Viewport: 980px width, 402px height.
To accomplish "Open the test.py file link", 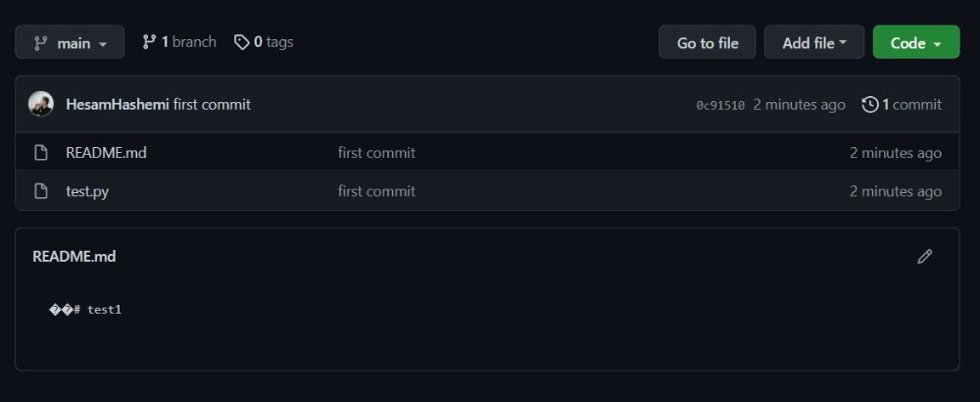I will pyautogui.click(x=87, y=191).
